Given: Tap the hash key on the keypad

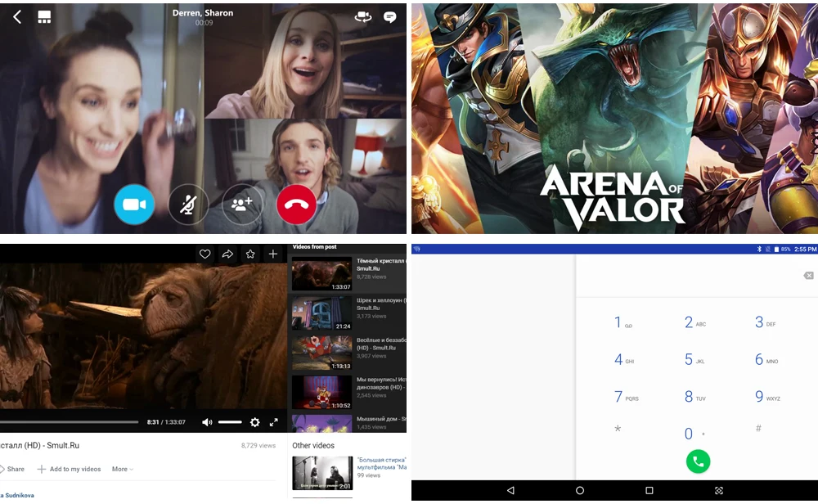Looking at the screenshot, I should coord(758,429).
